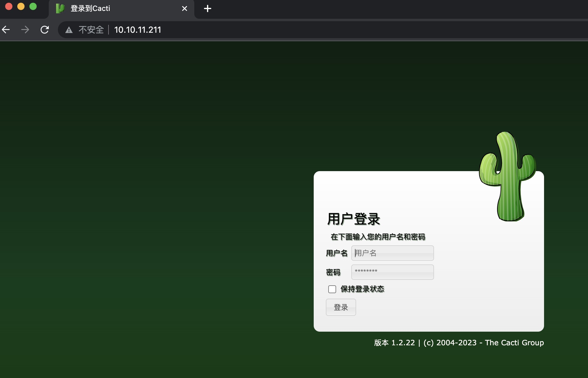Click the 保持登录状态 label text

point(362,289)
